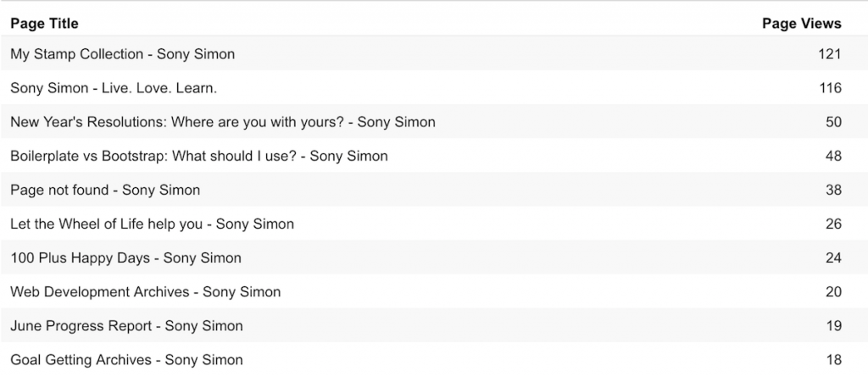This screenshot has width=868, height=376.
Task: Click the Page Title column header
Action: pyautogui.click(x=44, y=23)
